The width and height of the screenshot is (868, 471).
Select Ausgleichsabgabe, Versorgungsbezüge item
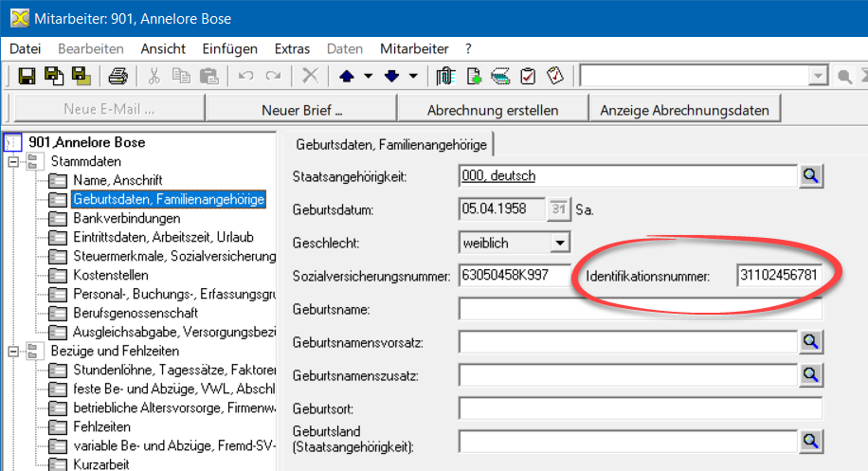pyautogui.click(x=173, y=332)
